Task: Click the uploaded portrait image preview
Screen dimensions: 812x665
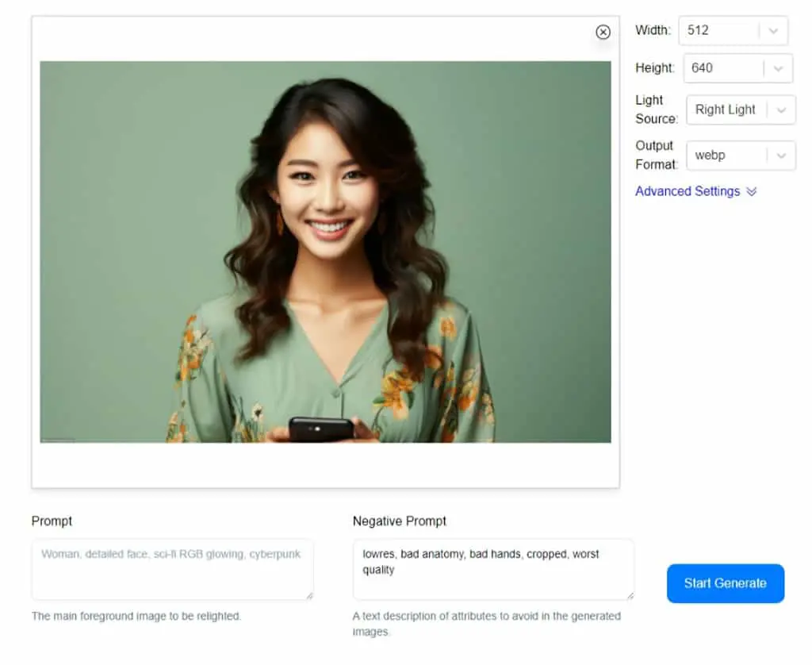Action: coord(325,252)
